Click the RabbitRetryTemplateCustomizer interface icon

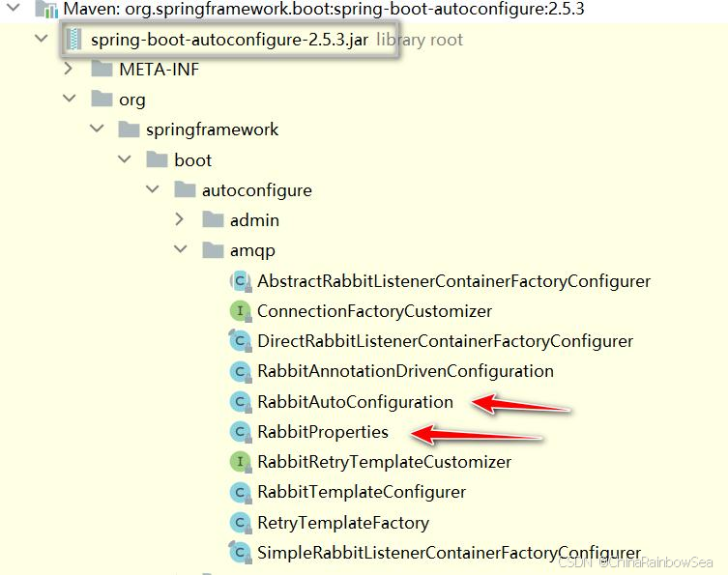coord(241,462)
